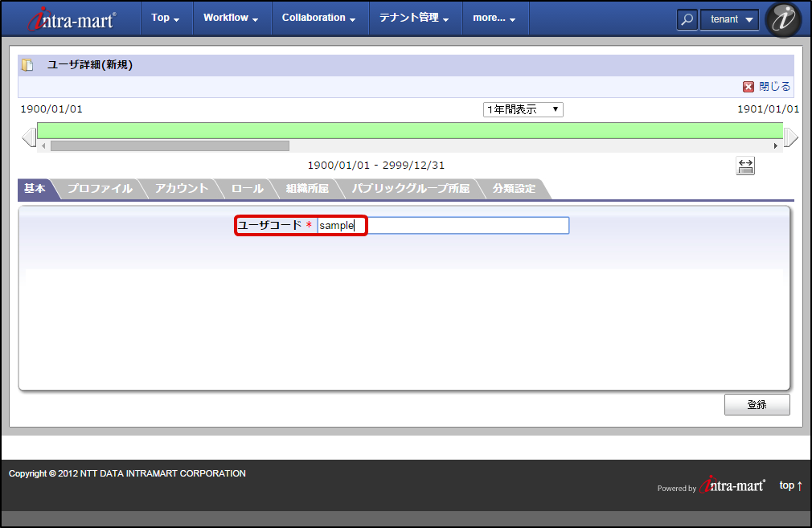This screenshot has height=528, width=812.
Task: Click the ユーザコード field label
Action: [x=269, y=225]
